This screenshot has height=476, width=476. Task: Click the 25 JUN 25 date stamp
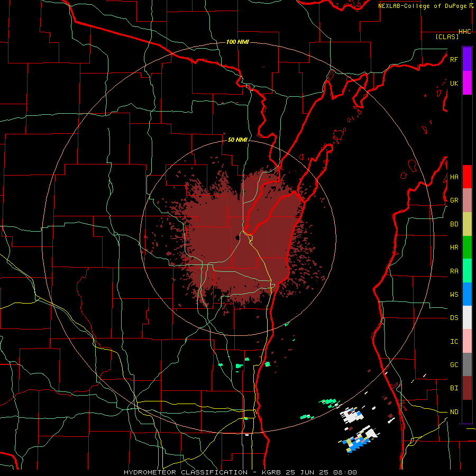[307, 472]
